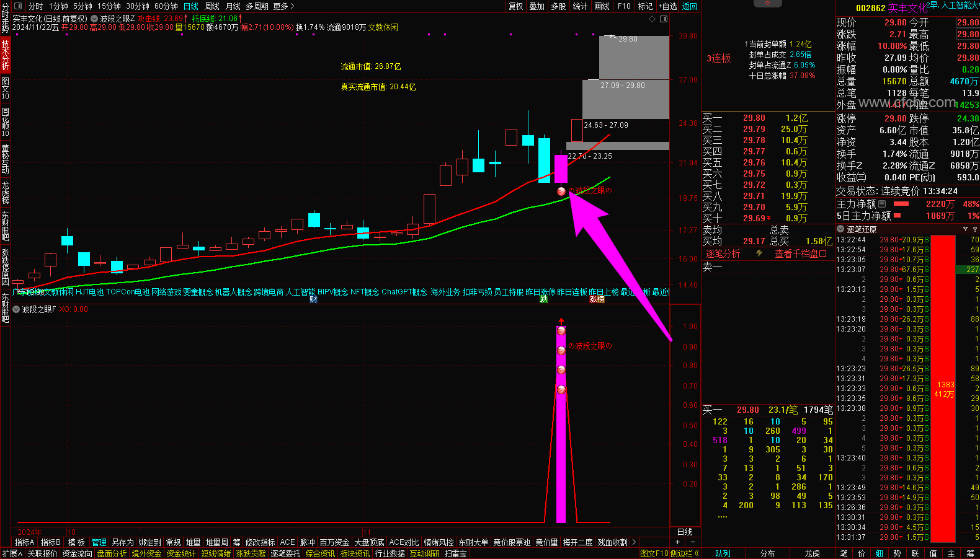980x559 pixels.
Task: Expand 更多 periods list in the top toolbar
Action: pyautogui.click(x=283, y=6)
